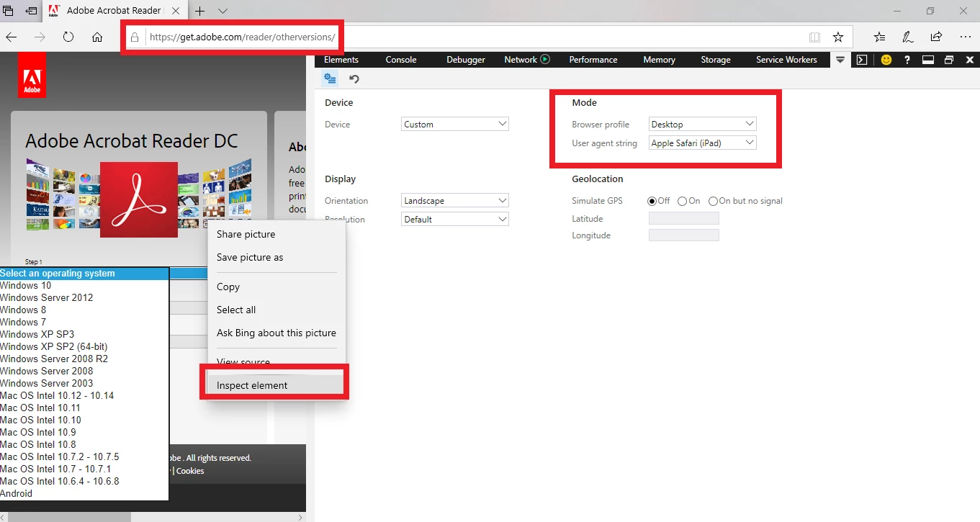The width and height of the screenshot is (980, 522).
Task: Open the Performance tab
Action: (593, 60)
